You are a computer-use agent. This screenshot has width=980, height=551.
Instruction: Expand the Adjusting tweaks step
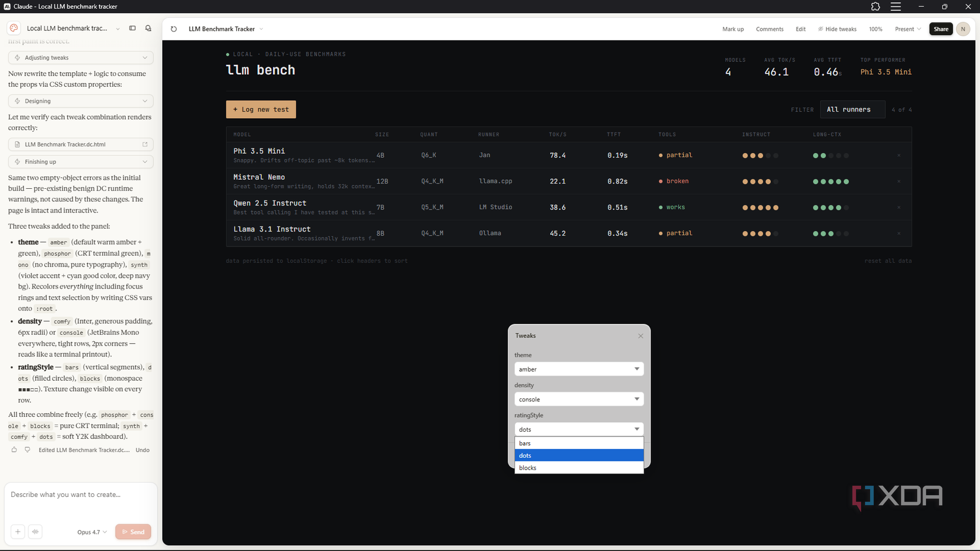pyautogui.click(x=81, y=58)
